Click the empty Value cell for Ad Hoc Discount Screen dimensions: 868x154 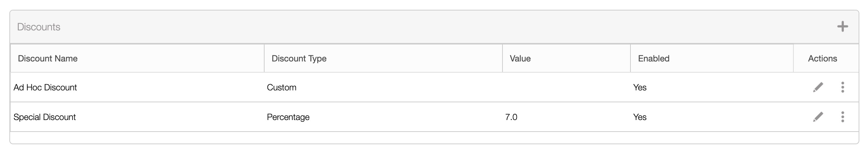tap(566, 87)
